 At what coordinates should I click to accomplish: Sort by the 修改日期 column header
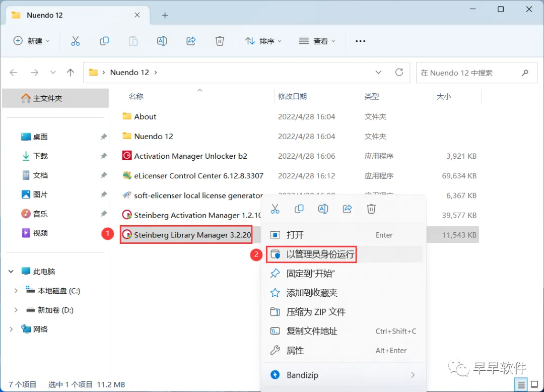[292, 96]
